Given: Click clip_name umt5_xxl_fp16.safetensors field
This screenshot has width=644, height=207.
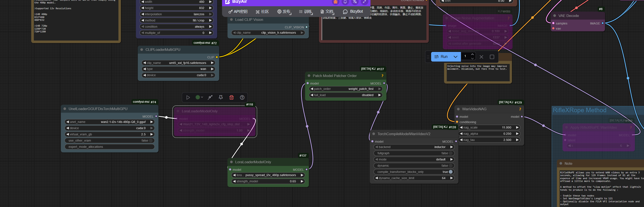Looking at the screenshot, I should pos(178,63).
